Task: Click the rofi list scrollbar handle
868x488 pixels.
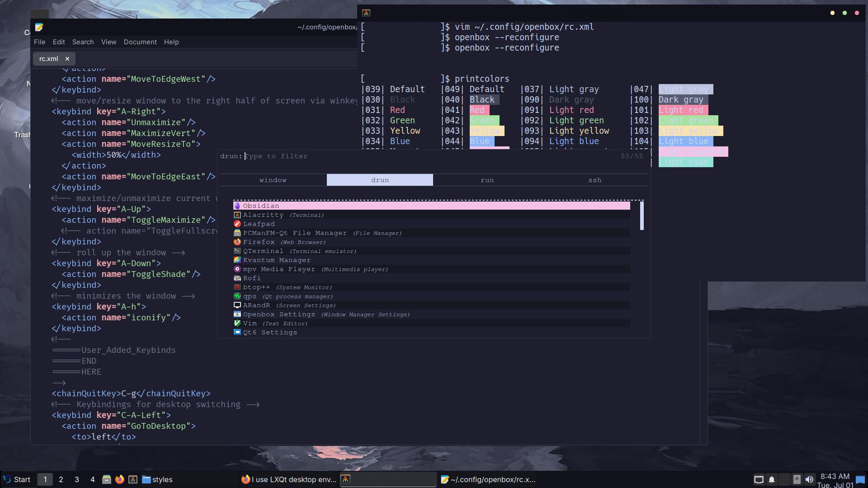Action: (x=642, y=216)
